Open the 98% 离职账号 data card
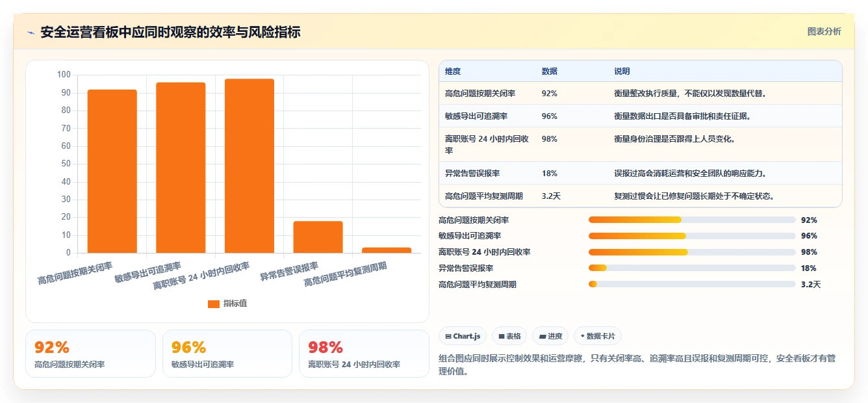The height and width of the screenshot is (403, 868). pyautogui.click(x=364, y=354)
